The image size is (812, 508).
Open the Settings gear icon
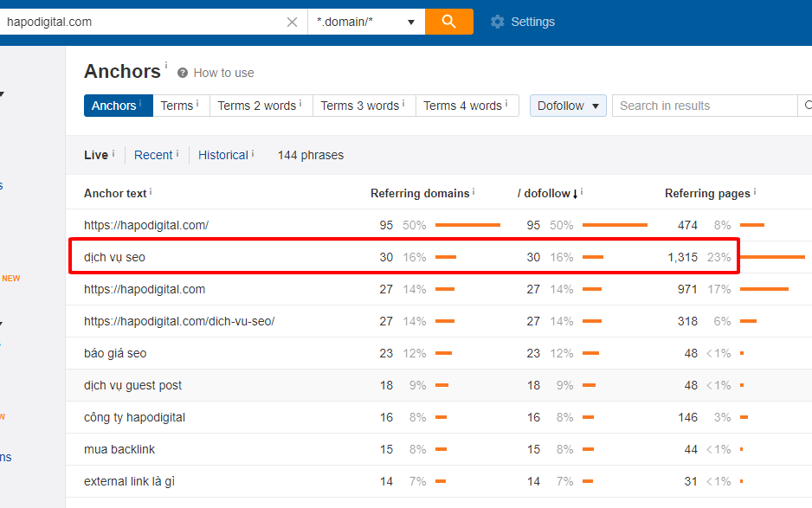(x=497, y=22)
